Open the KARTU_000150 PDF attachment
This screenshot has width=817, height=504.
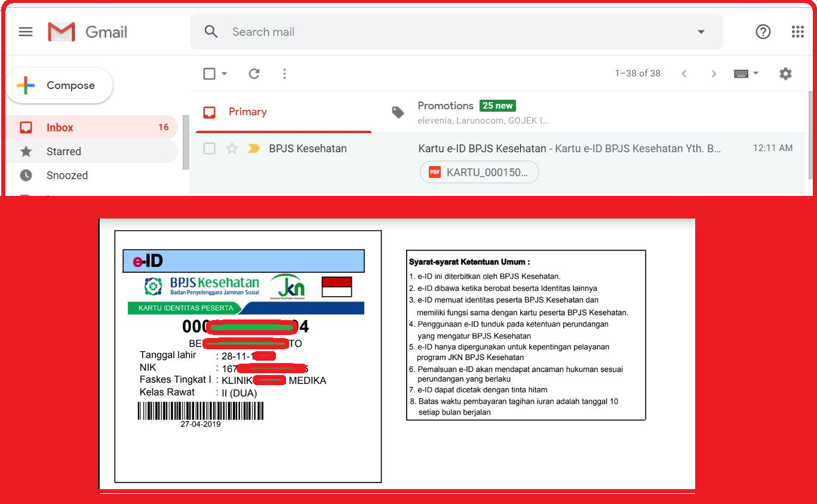(480, 173)
